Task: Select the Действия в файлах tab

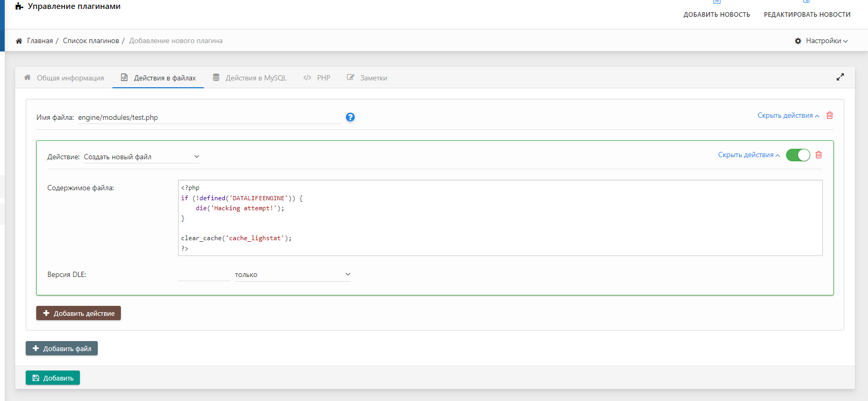Action: tap(158, 78)
